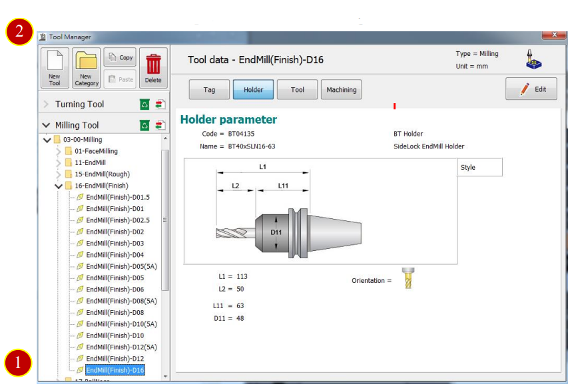Select EndMill(Finish)-D04 tool
The height and width of the screenshot is (392, 586).
[x=115, y=255]
